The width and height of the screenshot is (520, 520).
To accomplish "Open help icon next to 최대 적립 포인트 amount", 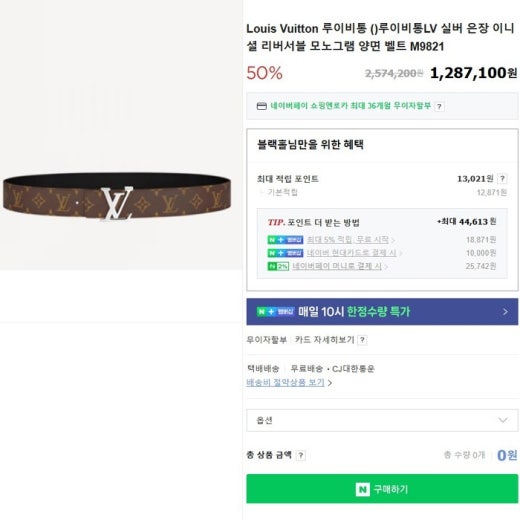I will pos(502,179).
